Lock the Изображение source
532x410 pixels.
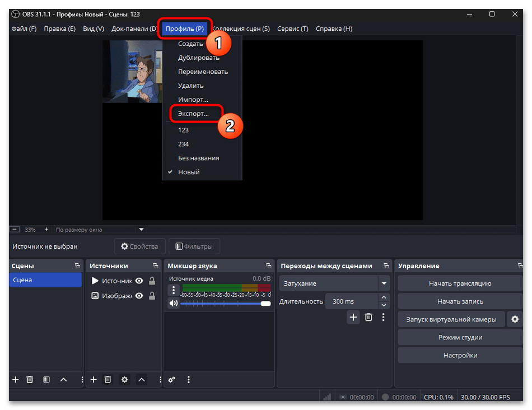pyautogui.click(x=152, y=296)
